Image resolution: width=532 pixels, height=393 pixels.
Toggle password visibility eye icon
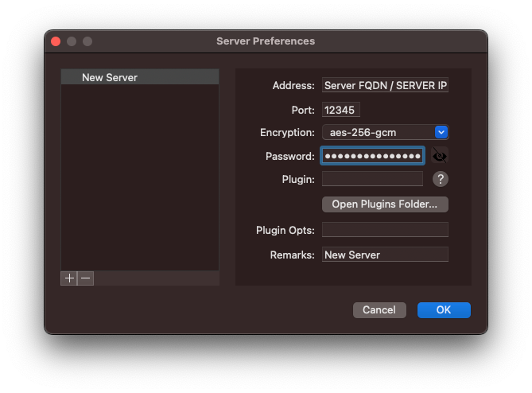click(x=440, y=155)
